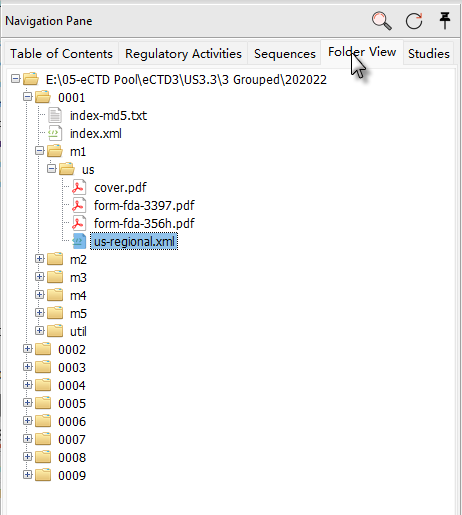Collapse the root 202022 folder
462x515 pixels.
pyautogui.click(x=16, y=79)
